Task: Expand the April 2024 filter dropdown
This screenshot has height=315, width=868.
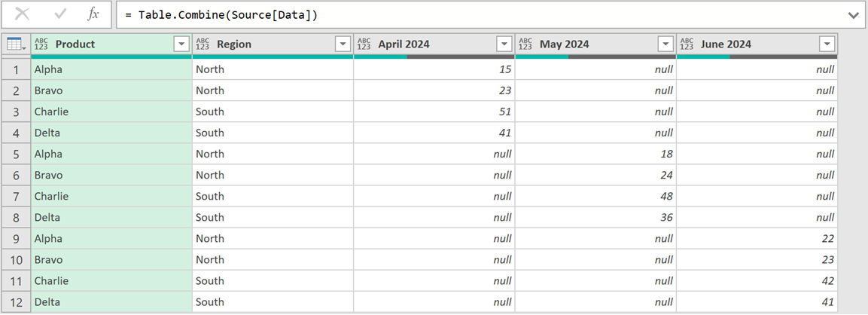Action: pyautogui.click(x=504, y=44)
